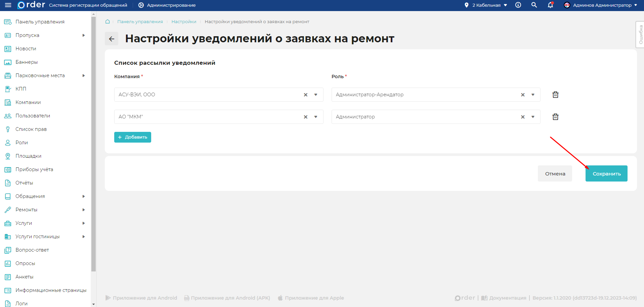Open notifications via the bell icon
The height and width of the screenshot is (307, 644).
pos(550,5)
